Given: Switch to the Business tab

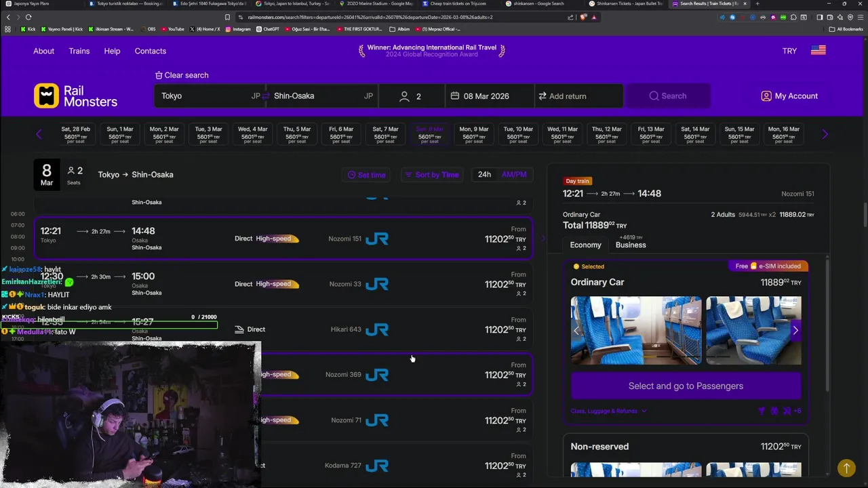Looking at the screenshot, I should coord(631,245).
